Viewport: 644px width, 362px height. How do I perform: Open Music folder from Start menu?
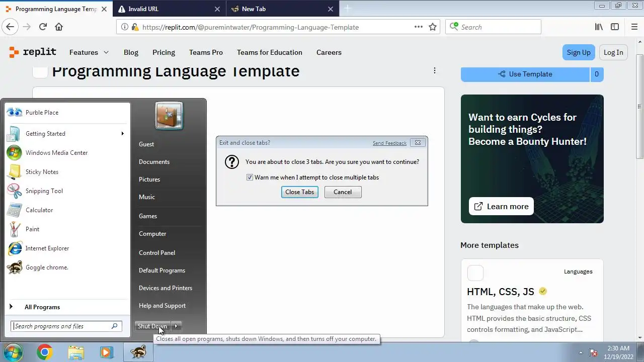(x=147, y=197)
